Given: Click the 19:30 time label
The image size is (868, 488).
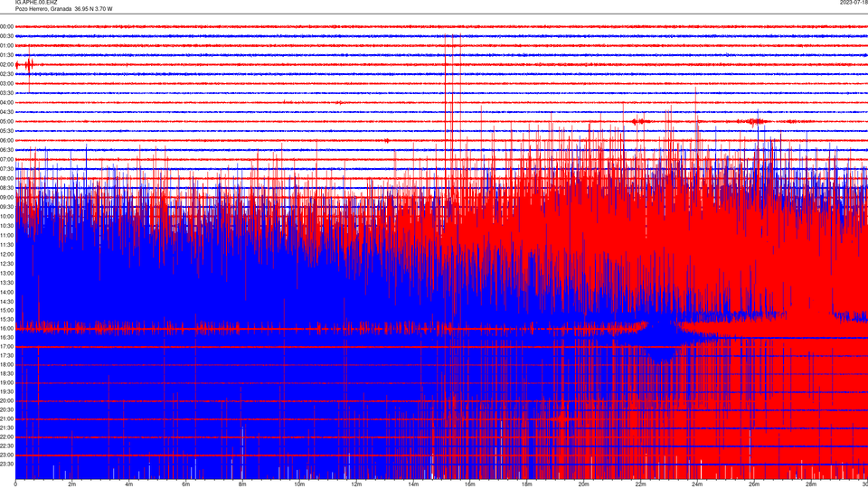Looking at the screenshot, I should click(x=6, y=391).
